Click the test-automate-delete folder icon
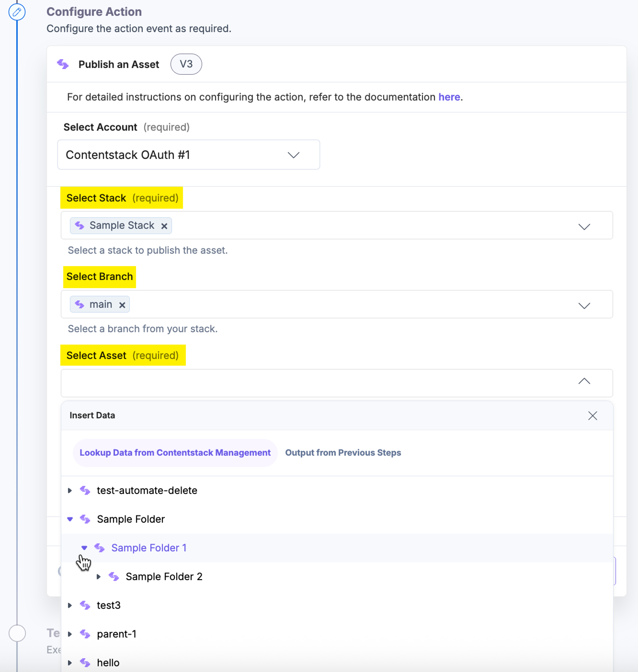Screen dimensions: 638x672 point(85,491)
